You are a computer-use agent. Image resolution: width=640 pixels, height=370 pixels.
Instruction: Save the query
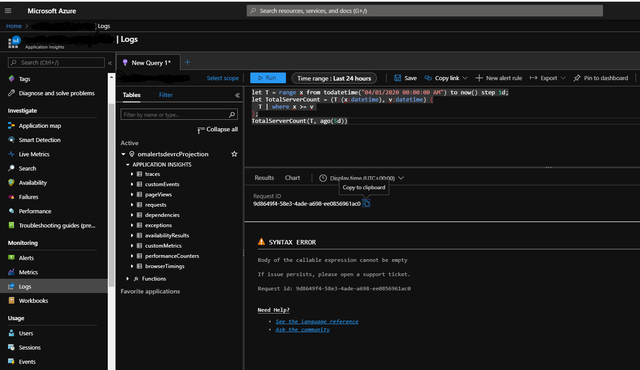pyautogui.click(x=405, y=78)
